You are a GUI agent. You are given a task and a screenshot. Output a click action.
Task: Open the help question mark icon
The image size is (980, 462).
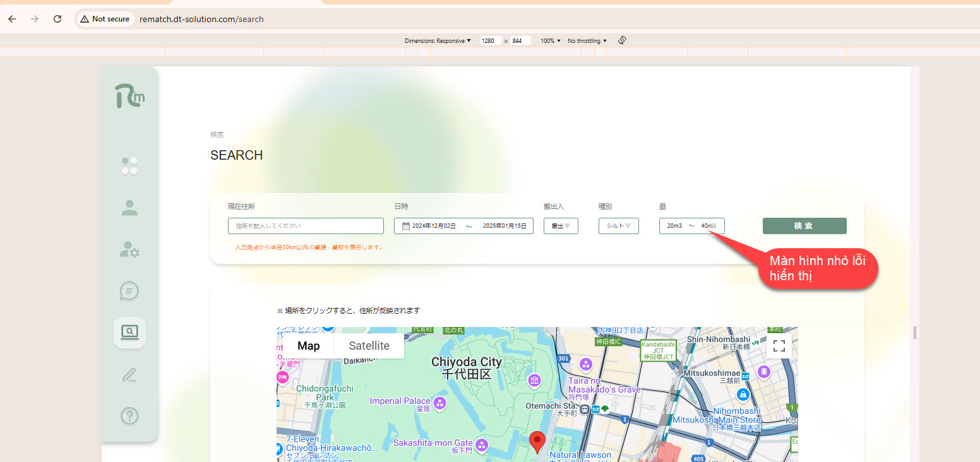[129, 417]
